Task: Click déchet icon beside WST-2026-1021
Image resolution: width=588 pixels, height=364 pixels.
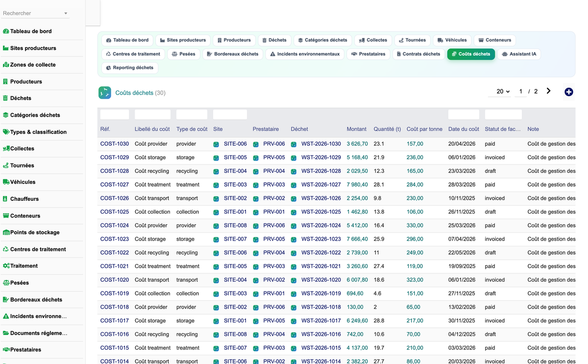Action: [294, 267]
